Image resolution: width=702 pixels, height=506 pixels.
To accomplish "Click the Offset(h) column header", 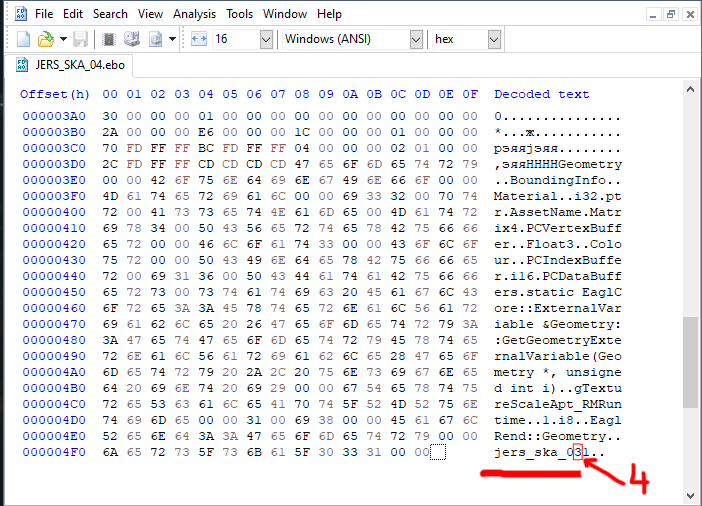I will point(55,94).
